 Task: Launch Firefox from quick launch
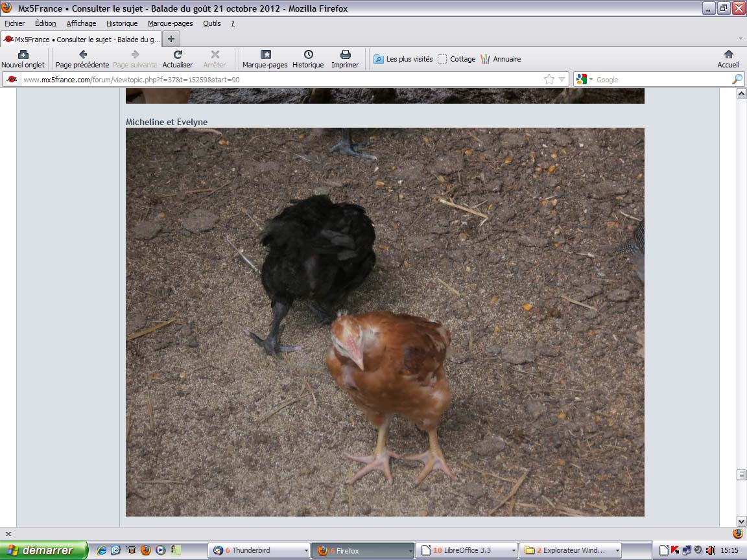tap(145, 550)
